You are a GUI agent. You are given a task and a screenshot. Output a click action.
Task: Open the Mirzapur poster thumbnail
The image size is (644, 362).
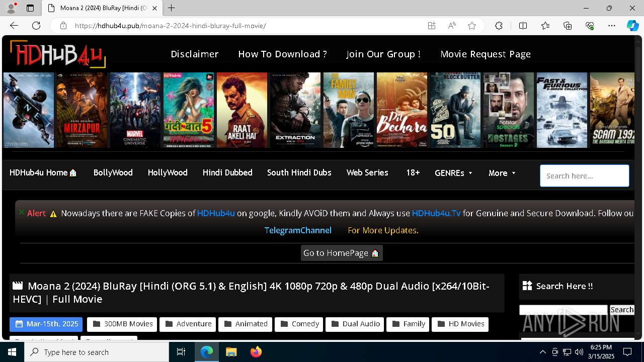(x=82, y=110)
